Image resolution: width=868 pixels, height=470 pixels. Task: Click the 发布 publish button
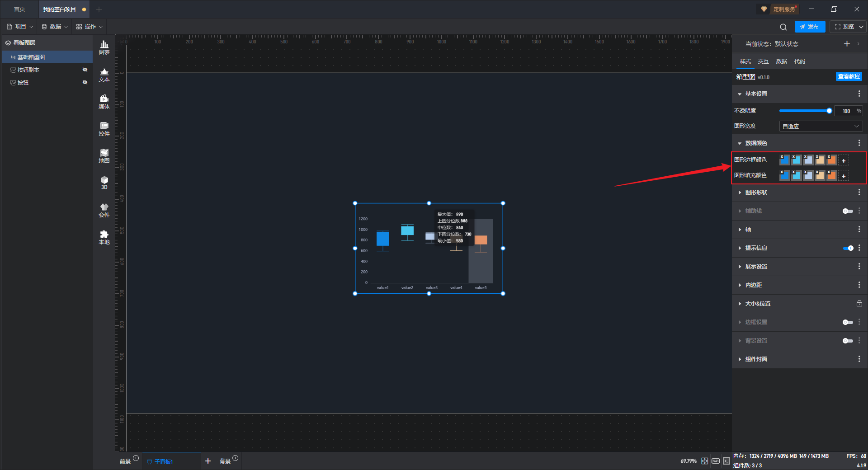point(810,27)
